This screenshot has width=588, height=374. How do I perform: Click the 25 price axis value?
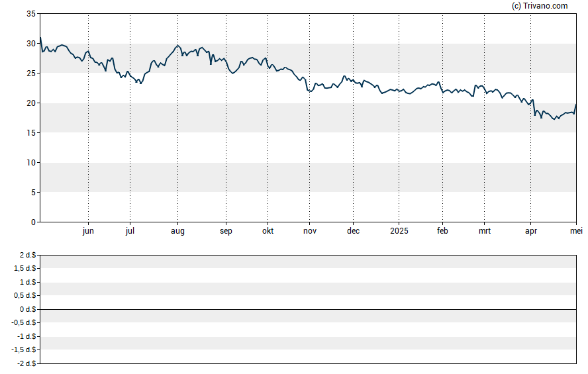[31, 73]
